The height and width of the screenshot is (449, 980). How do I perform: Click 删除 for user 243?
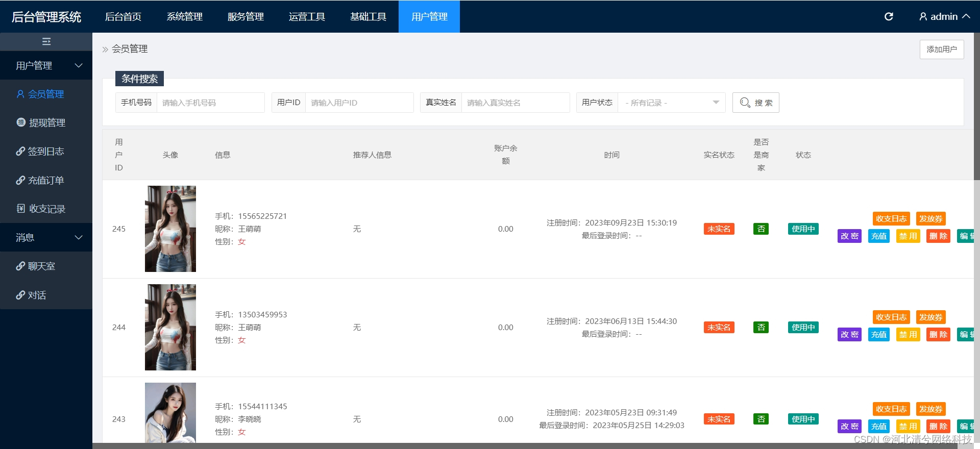pos(938,426)
